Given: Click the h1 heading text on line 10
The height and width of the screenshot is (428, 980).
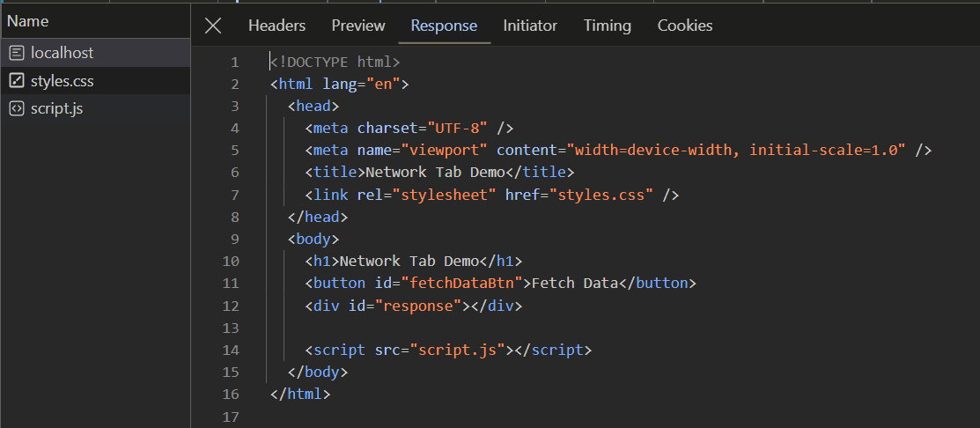Looking at the screenshot, I should tap(409, 262).
